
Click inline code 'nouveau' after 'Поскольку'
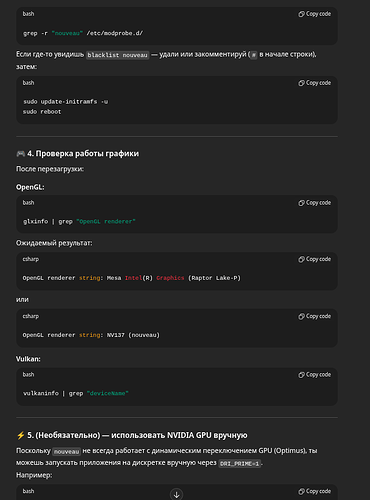coord(67,452)
